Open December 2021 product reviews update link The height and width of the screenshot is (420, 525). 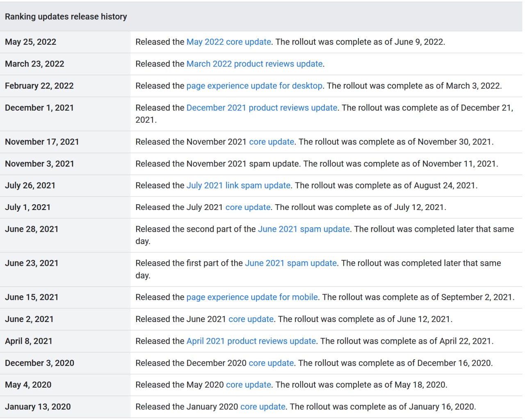262,108
